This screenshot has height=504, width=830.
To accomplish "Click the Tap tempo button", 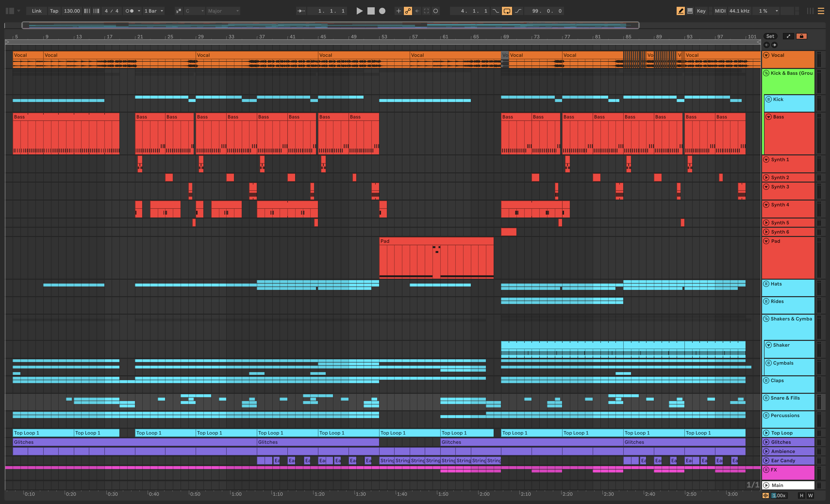I will pyautogui.click(x=54, y=11).
